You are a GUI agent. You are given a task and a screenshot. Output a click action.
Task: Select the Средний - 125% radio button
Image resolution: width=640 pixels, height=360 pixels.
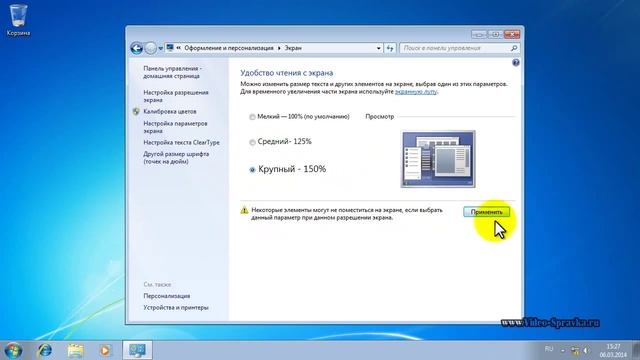tap(252, 142)
